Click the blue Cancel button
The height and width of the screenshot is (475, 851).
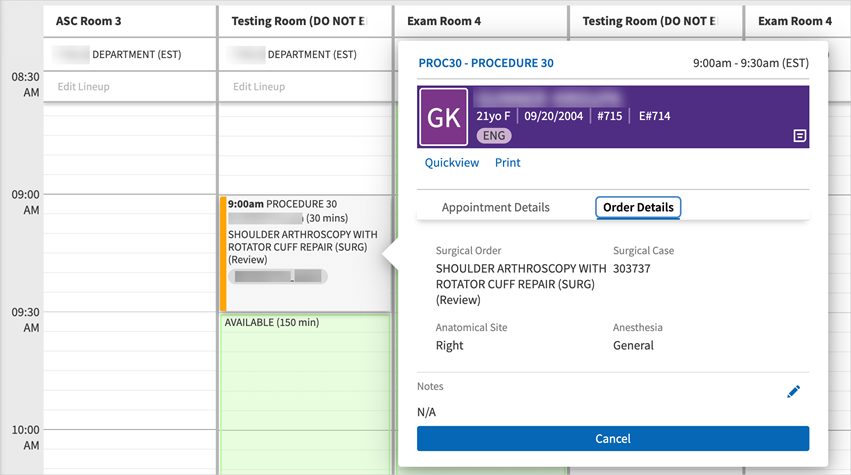(613, 439)
